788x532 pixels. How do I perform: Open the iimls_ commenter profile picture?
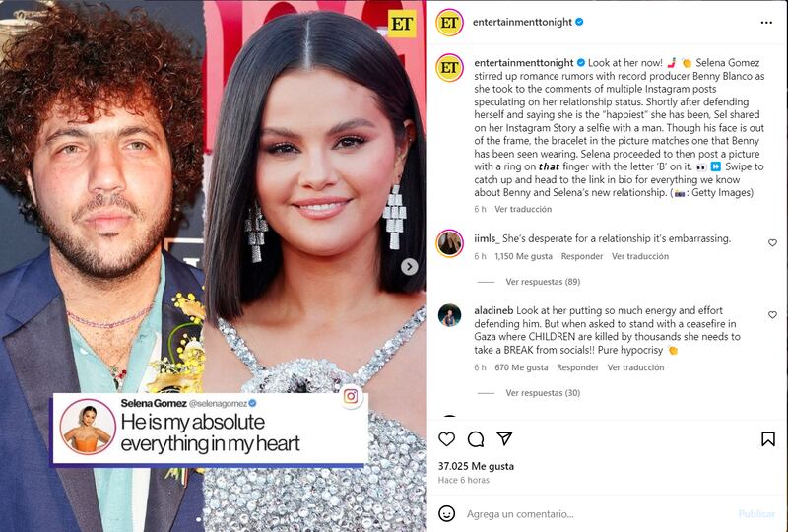click(x=449, y=244)
